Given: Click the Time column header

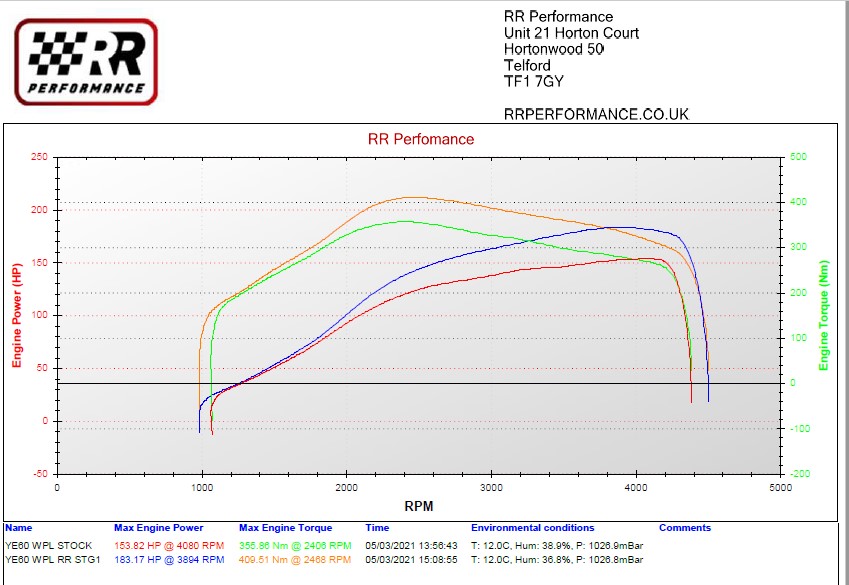Looking at the screenshot, I should pyautogui.click(x=377, y=528).
